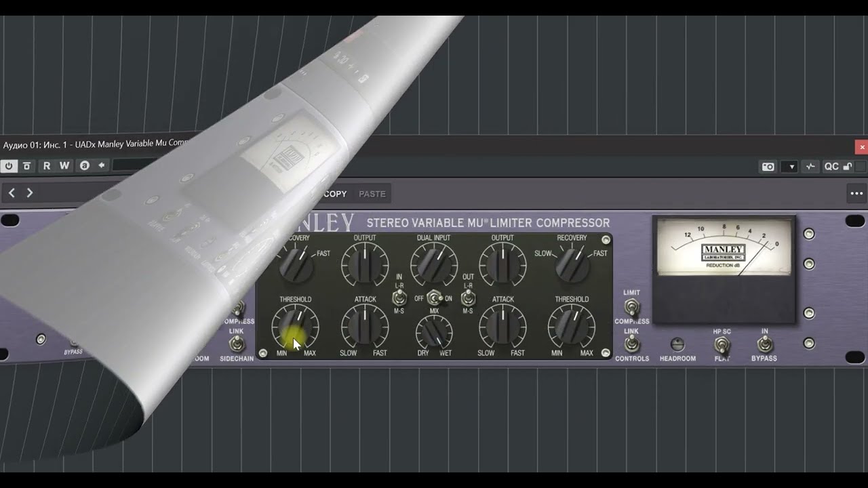Open the three-dots plugin menu
Viewport: 868px width, 488px height.
pos(856,193)
